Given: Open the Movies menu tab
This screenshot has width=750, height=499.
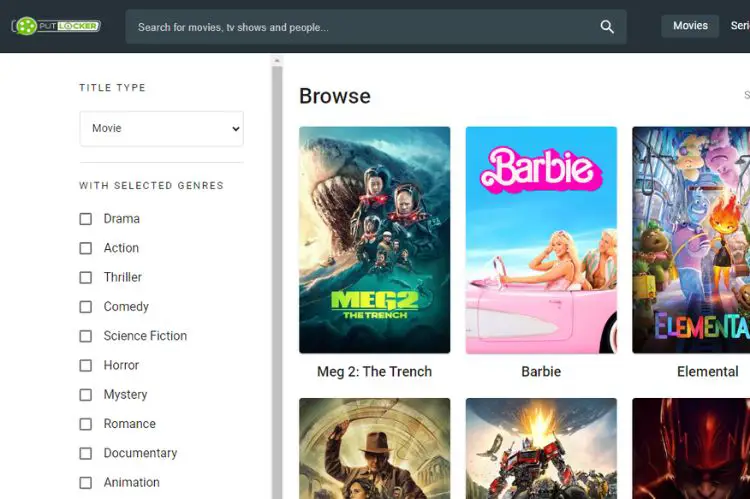Looking at the screenshot, I should pyautogui.click(x=690, y=26).
